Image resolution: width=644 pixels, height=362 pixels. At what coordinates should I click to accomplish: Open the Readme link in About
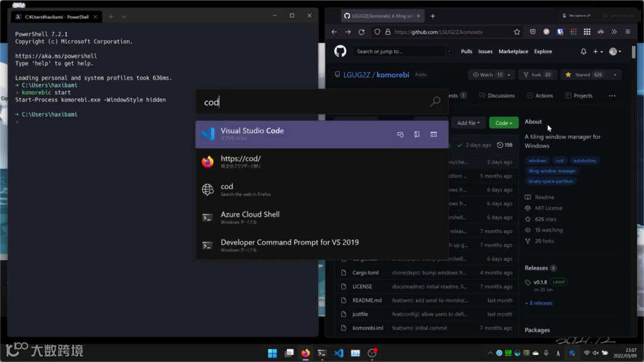click(544, 197)
